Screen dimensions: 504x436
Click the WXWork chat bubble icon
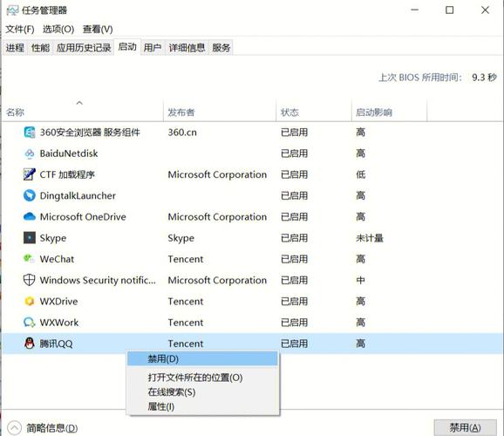coord(30,322)
